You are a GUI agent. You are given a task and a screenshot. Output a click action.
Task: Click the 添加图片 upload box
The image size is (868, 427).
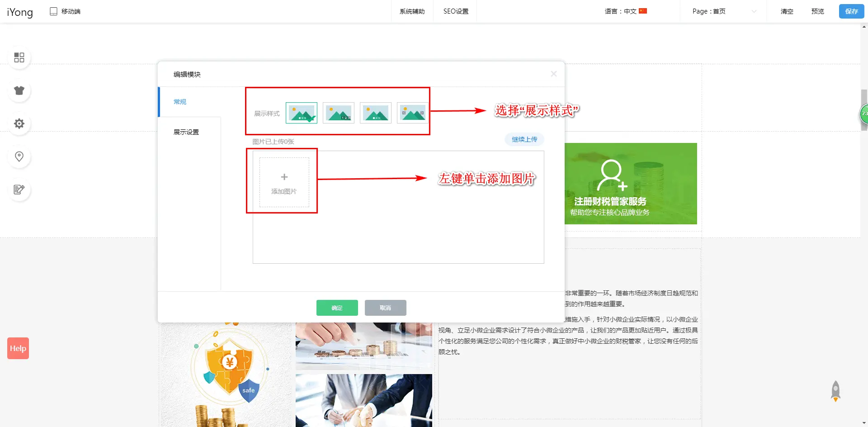click(284, 182)
